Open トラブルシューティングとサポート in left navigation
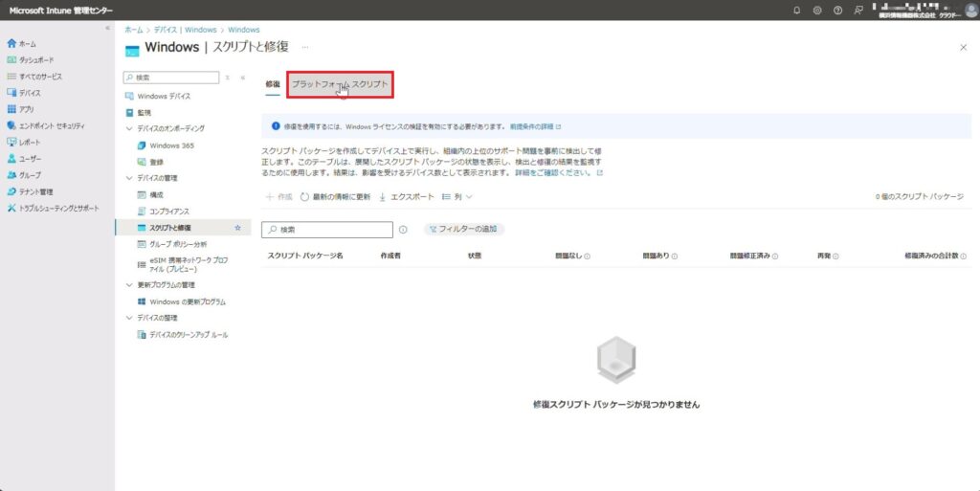980x491 pixels. [54, 208]
